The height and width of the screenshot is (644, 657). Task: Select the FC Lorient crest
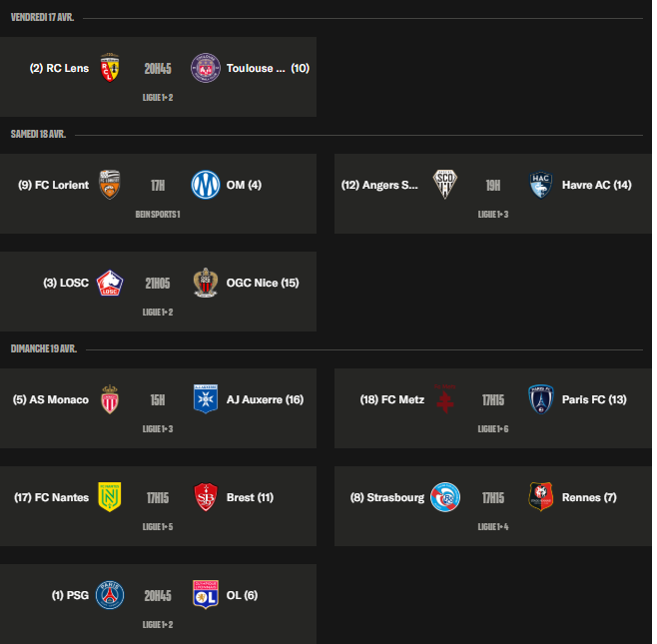pos(110,185)
